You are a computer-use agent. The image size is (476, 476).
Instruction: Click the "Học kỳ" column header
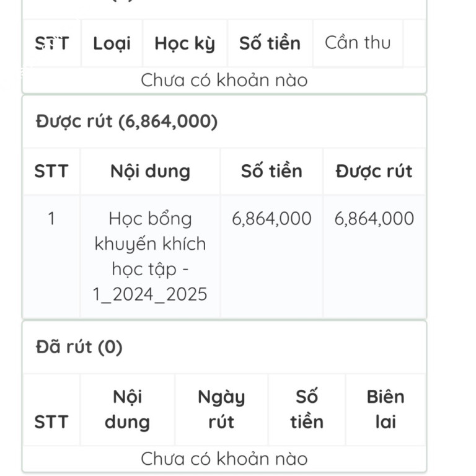(x=185, y=43)
